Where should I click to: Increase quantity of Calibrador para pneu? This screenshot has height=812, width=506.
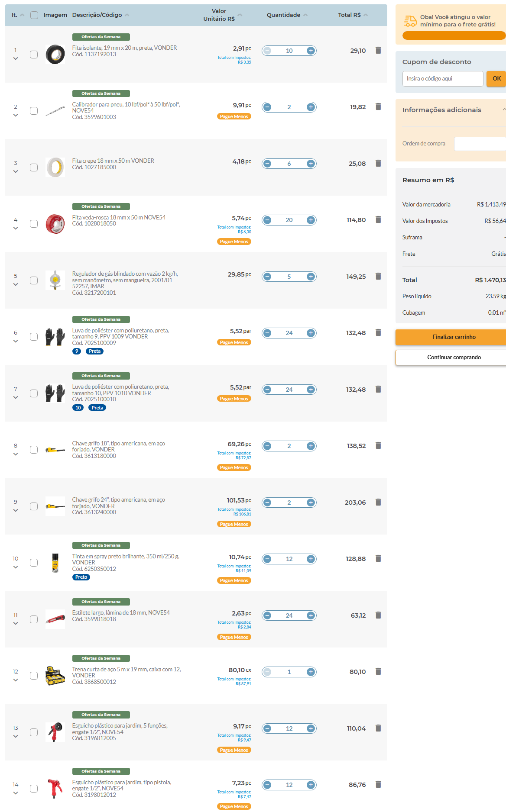tap(311, 107)
